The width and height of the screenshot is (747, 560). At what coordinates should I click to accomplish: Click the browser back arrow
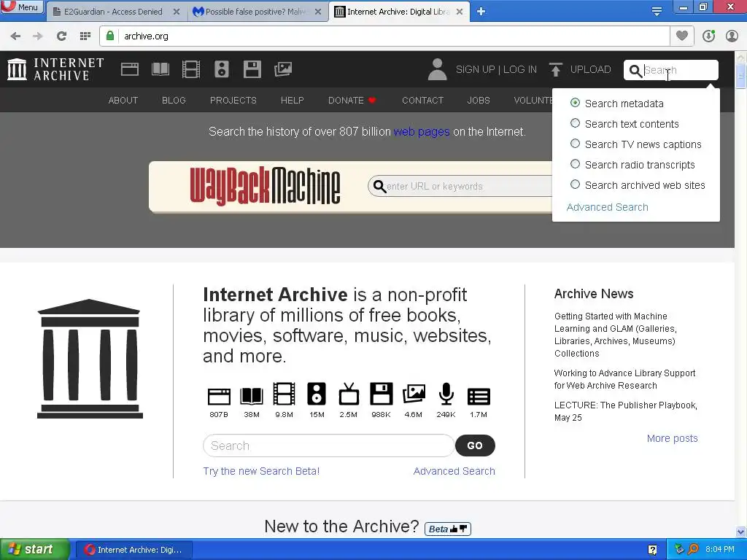pos(15,36)
